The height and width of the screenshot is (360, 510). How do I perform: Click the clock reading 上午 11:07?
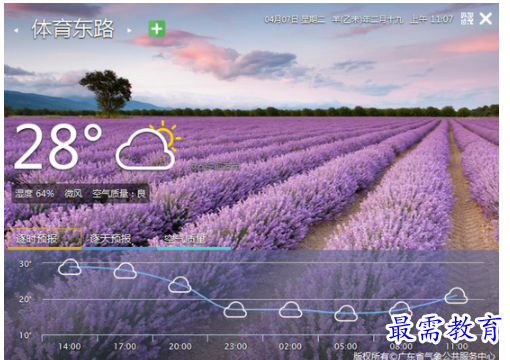tap(431, 19)
